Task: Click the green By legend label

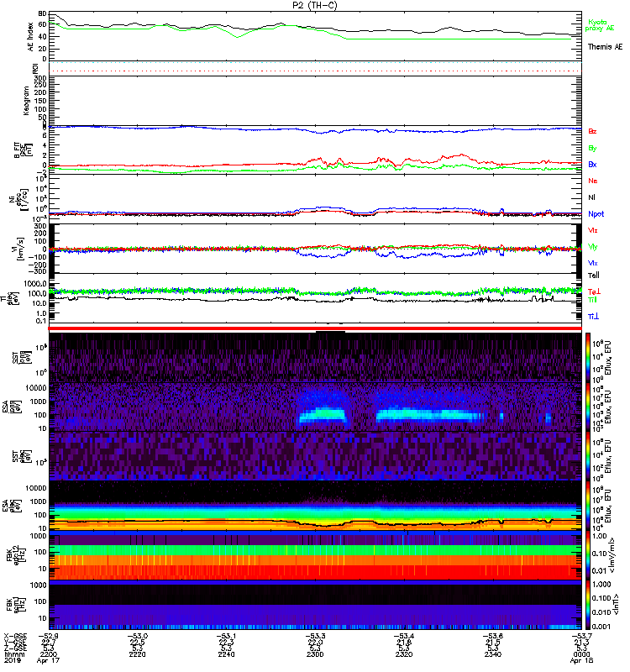Action: point(592,149)
